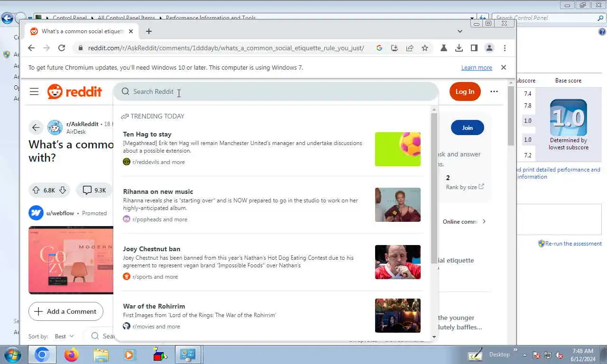Click the volume icon in system tray
This screenshot has height=364, width=607.
coord(559,355)
